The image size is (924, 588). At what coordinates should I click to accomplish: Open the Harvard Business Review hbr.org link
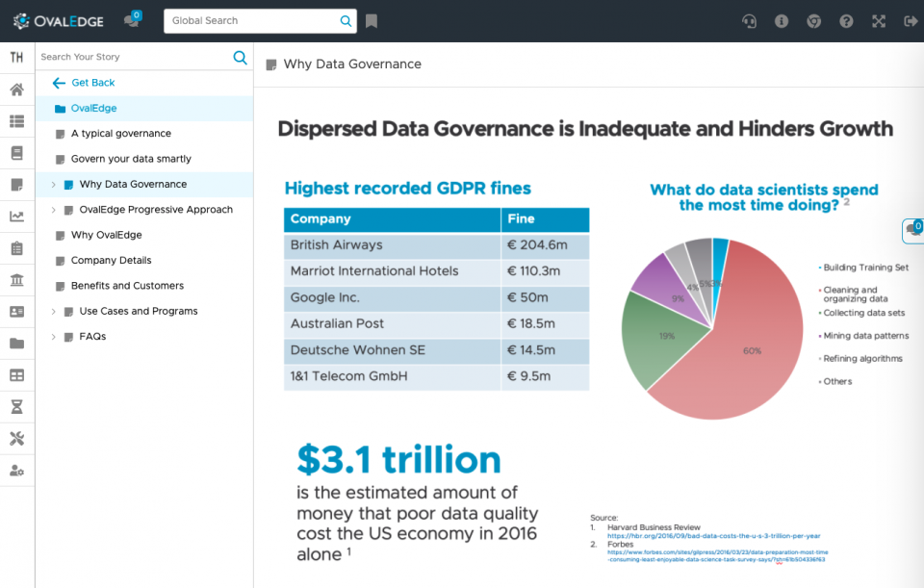[713, 536]
